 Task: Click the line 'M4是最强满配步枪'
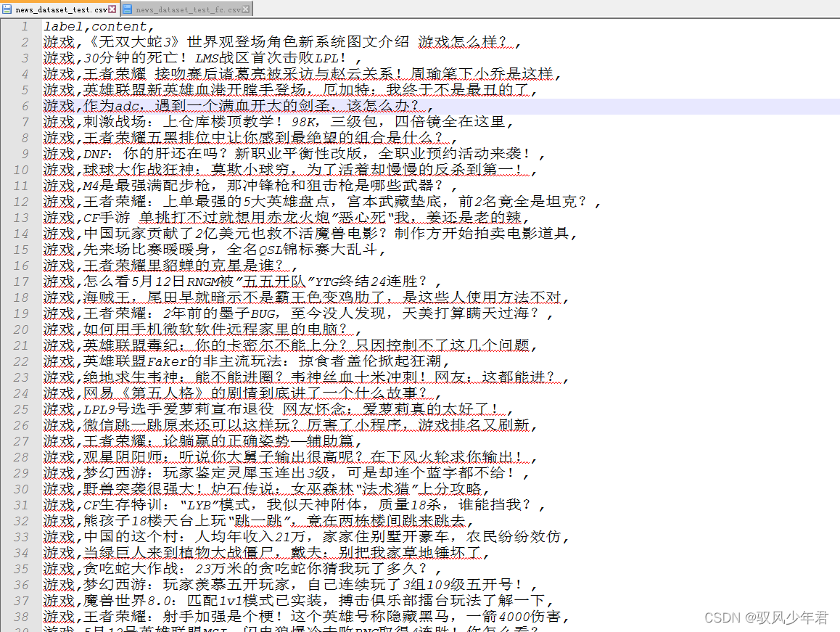coord(250,186)
